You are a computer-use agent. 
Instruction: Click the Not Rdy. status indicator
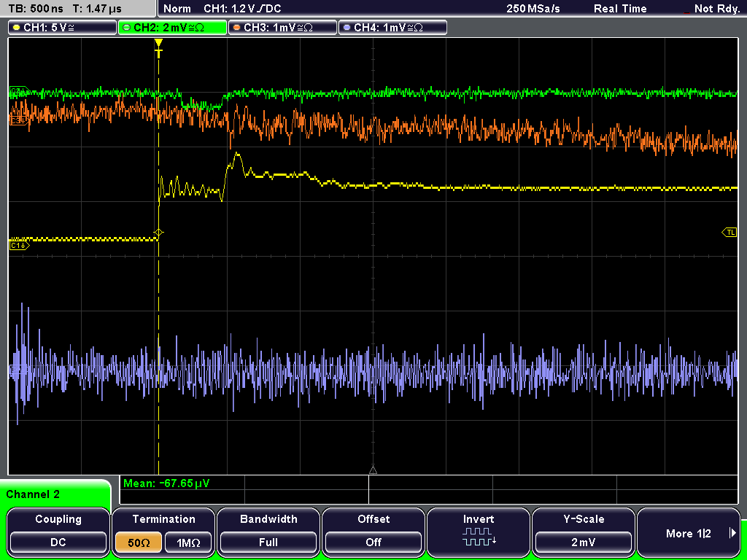(716, 9)
